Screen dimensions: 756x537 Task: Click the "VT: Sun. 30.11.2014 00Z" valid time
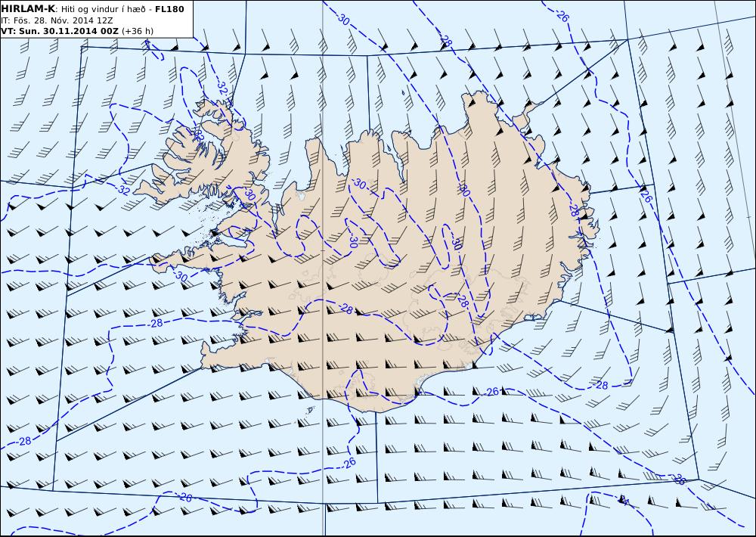point(59,31)
